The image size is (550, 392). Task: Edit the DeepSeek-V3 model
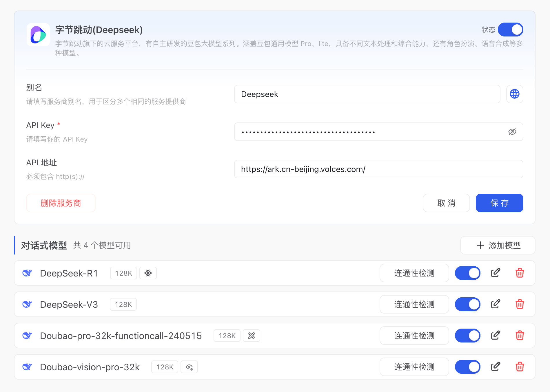point(496,304)
